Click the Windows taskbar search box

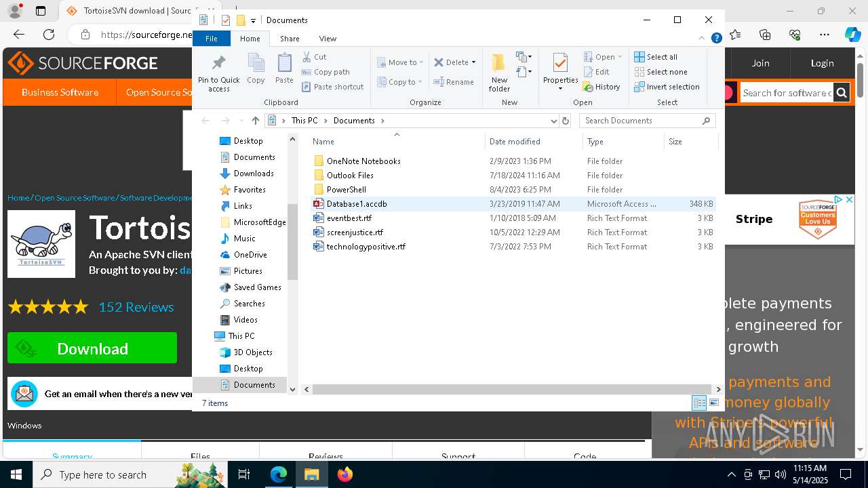(130, 474)
